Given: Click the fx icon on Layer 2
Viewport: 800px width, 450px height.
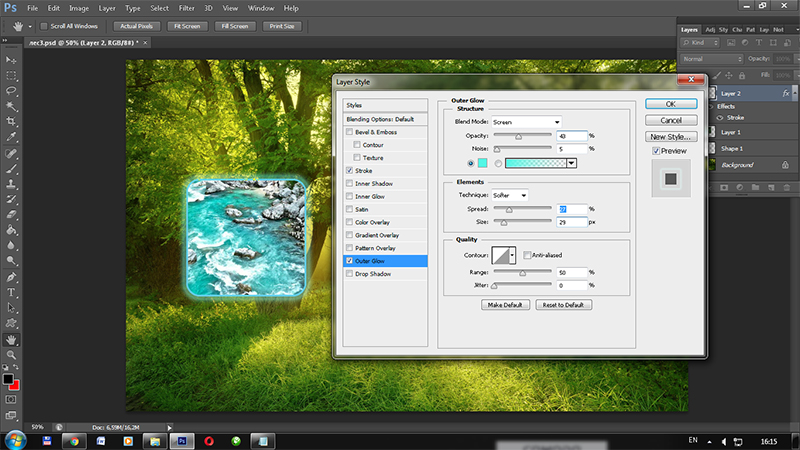Looking at the screenshot, I should (x=786, y=93).
